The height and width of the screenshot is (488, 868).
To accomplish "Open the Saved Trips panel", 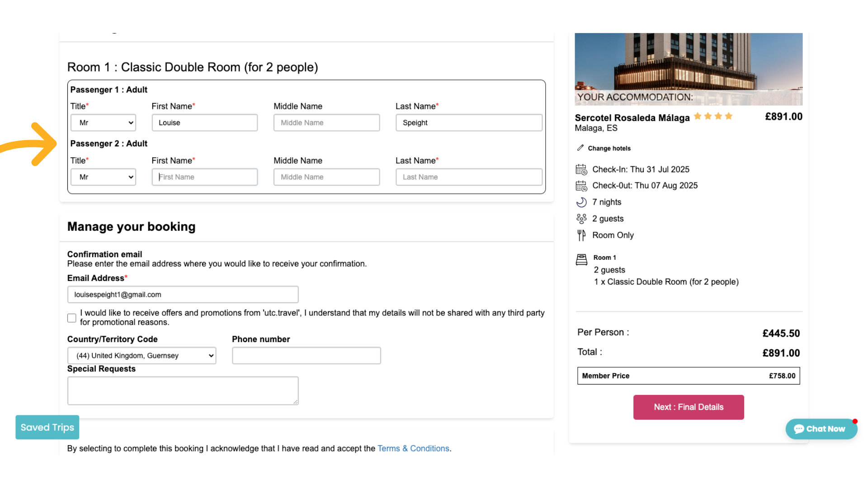I will click(x=47, y=427).
